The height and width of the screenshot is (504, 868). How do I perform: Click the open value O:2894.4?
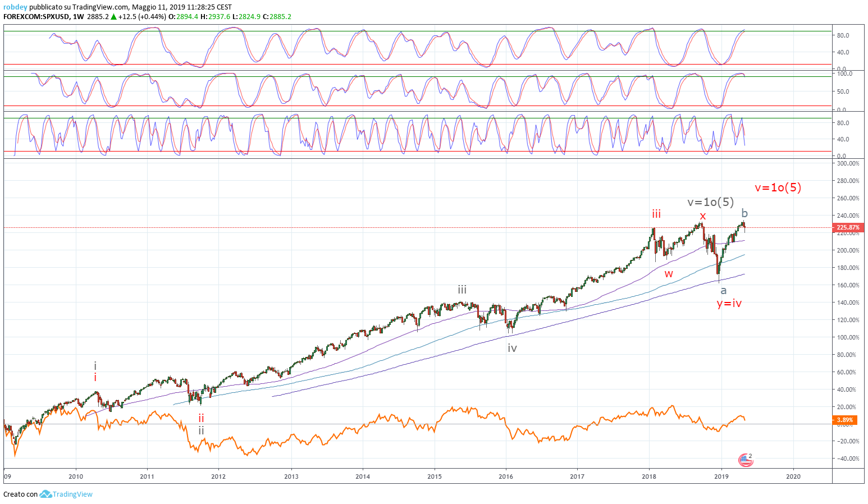183,17
